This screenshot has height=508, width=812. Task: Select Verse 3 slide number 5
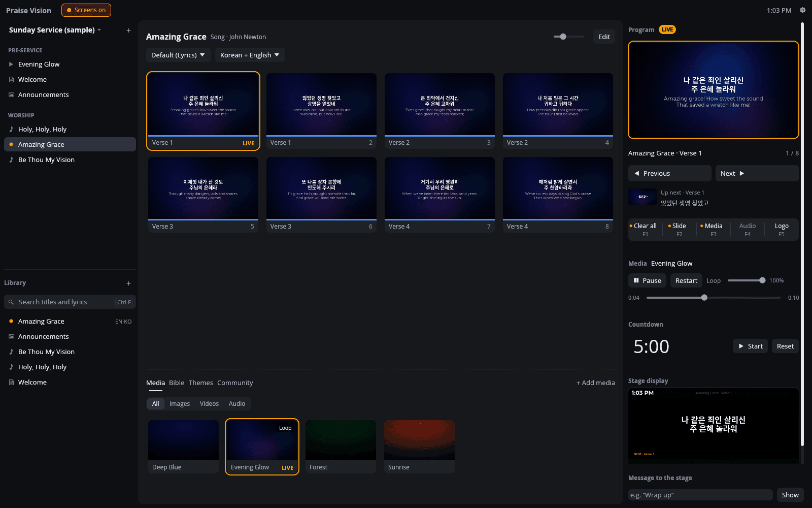(x=203, y=195)
